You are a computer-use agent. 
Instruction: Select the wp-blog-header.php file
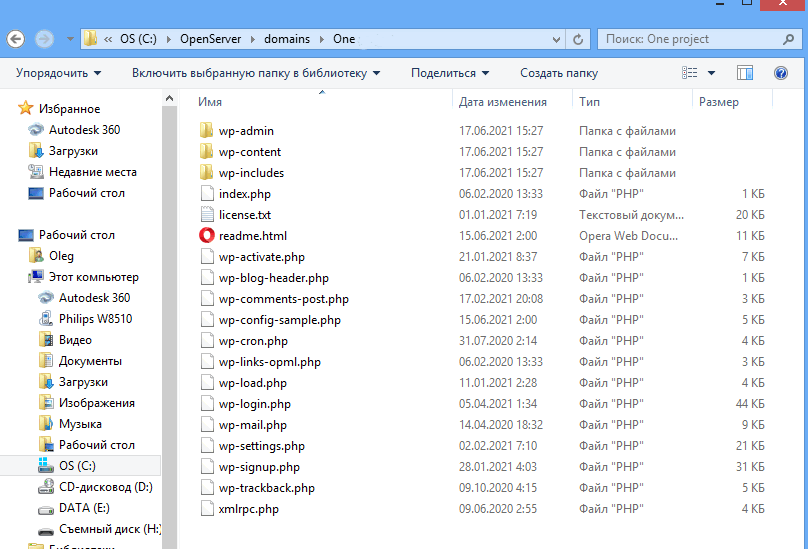[x=274, y=278]
